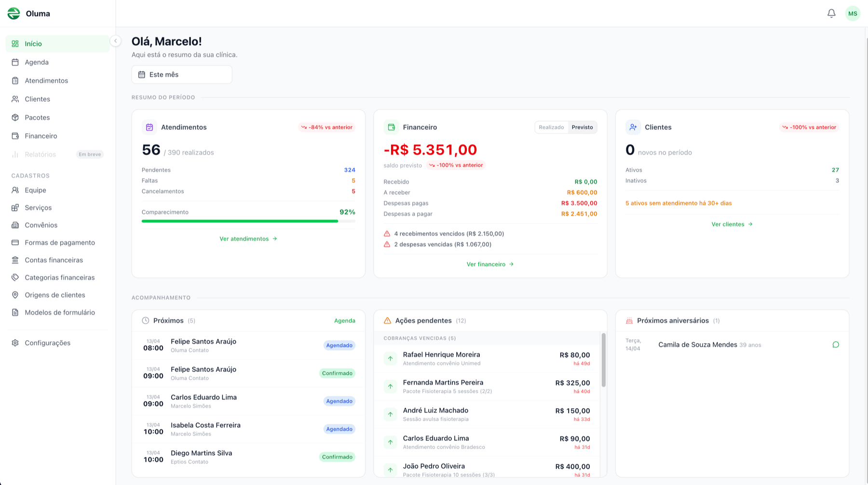Viewport: 868px width, 485px height.
Task: Click the Comparecimento progress bar
Action: coord(248,221)
